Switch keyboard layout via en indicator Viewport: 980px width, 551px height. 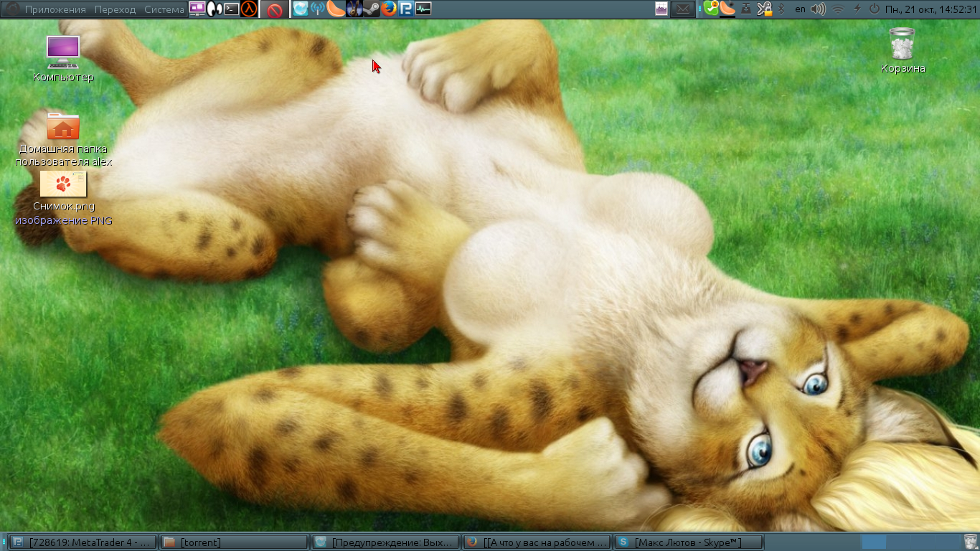[800, 9]
